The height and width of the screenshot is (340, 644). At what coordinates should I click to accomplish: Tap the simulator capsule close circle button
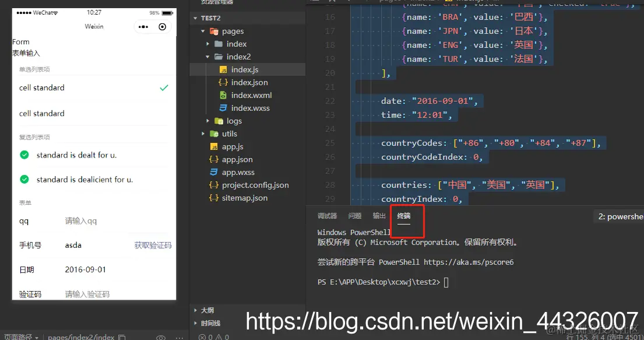[162, 27]
